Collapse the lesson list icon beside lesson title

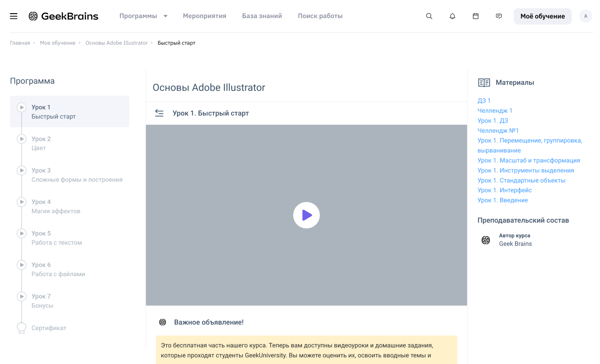pyautogui.click(x=159, y=113)
